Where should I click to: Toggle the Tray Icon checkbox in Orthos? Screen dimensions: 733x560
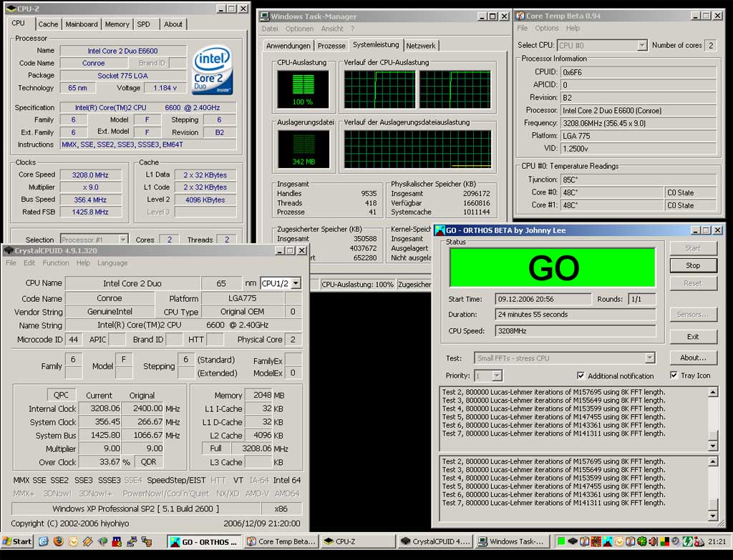674,375
